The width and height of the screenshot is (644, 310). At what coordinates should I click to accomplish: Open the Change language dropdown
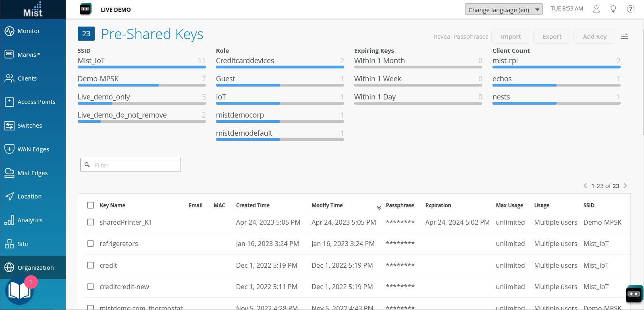tap(503, 10)
